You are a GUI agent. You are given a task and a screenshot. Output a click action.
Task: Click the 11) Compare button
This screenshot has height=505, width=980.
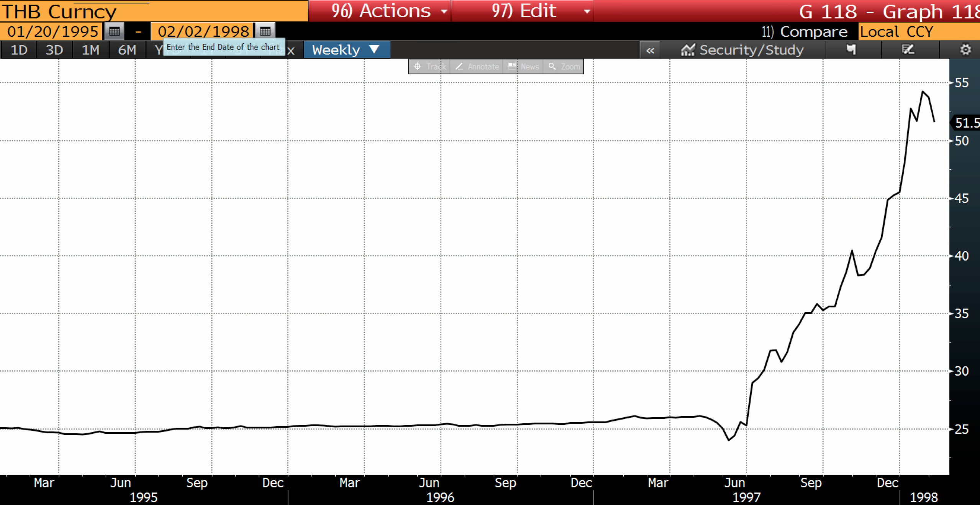click(x=804, y=31)
